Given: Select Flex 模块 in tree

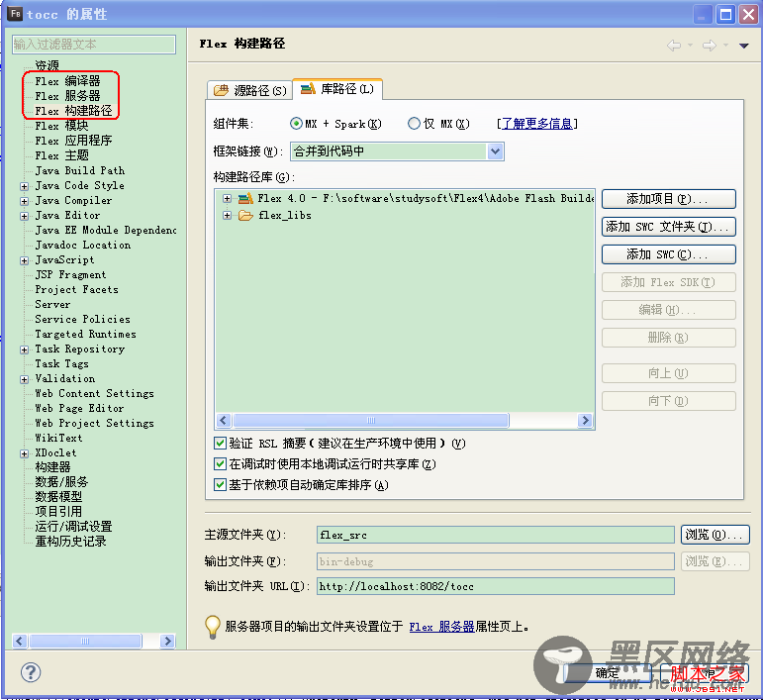Looking at the screenshot, I should [61, 126].
